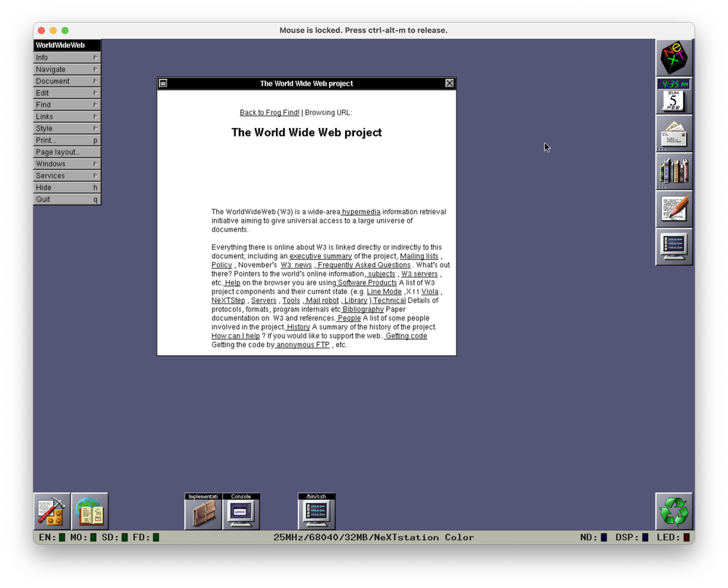Screen dimensions: 728x588
Task: Open the Policy link
Action: (x=221, y=265)
